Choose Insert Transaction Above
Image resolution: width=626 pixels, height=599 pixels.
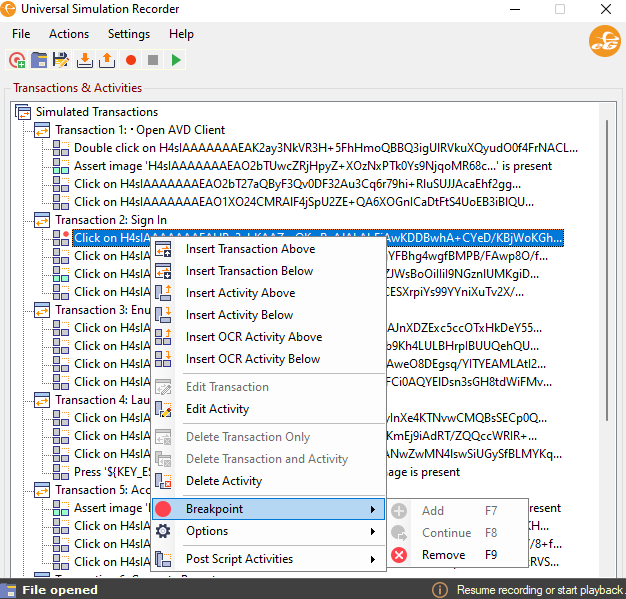(x=250, y=249)
